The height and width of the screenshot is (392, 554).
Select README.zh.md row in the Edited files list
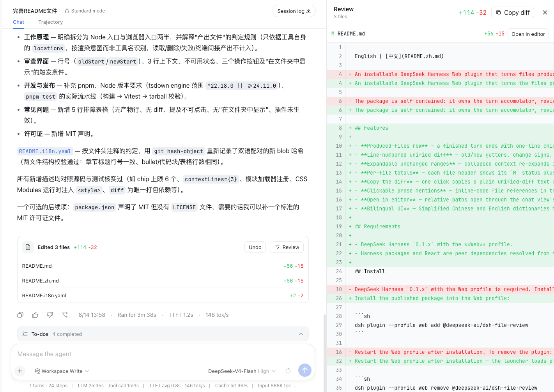(x=163, y=281)
